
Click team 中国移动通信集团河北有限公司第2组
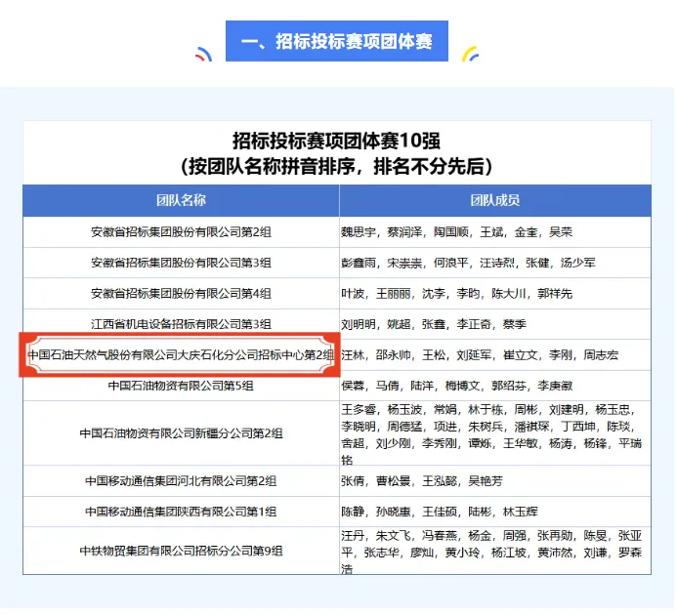point(181,481)
